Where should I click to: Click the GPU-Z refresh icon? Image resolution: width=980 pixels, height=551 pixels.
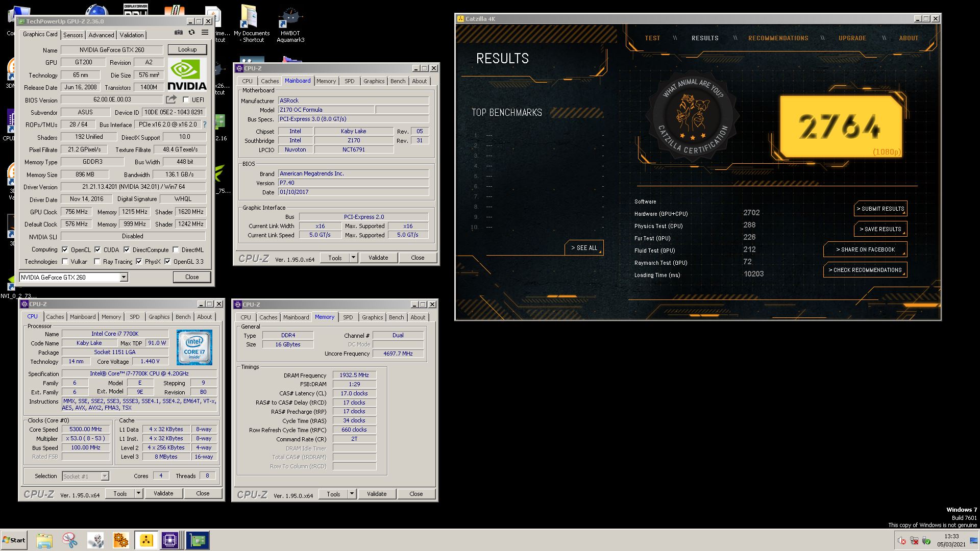191,32
